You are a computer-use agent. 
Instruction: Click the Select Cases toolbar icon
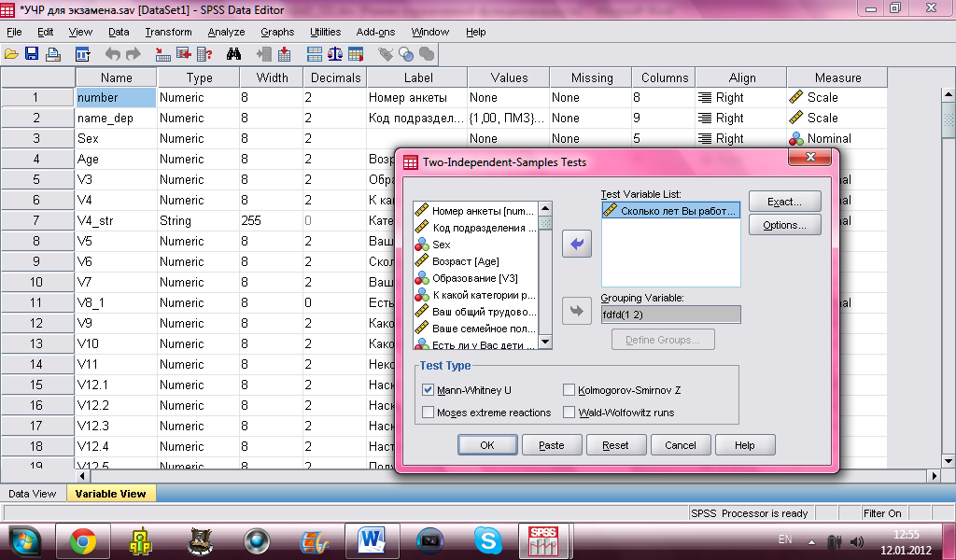[356, 54]
